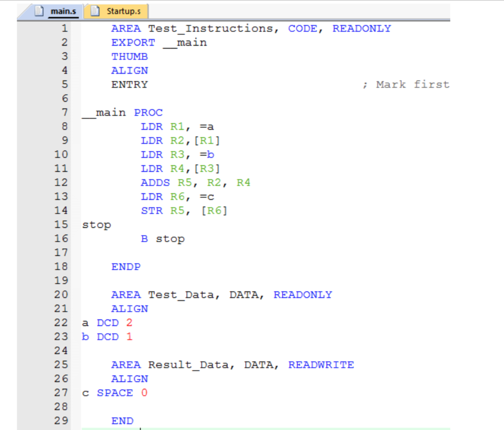Viewport: 504px width, 430px height.
Task: Click the stop label on line 15
Action: point(96,225)
